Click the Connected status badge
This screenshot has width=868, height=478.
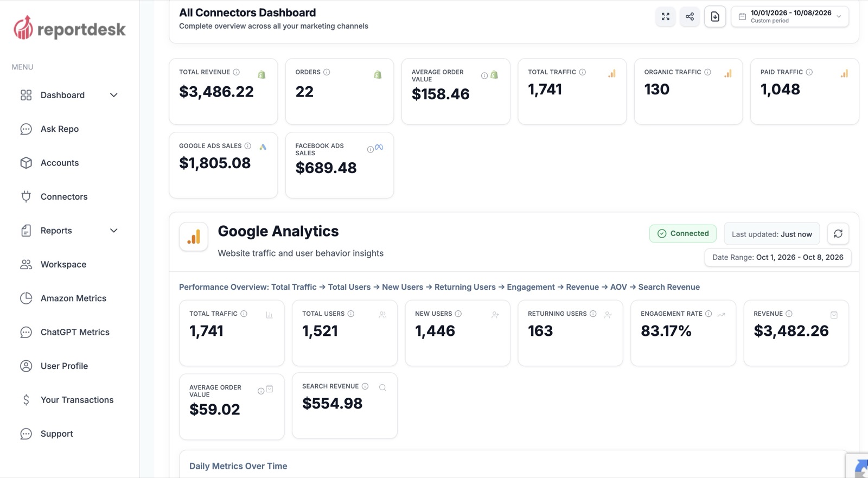tap(682, 233)
